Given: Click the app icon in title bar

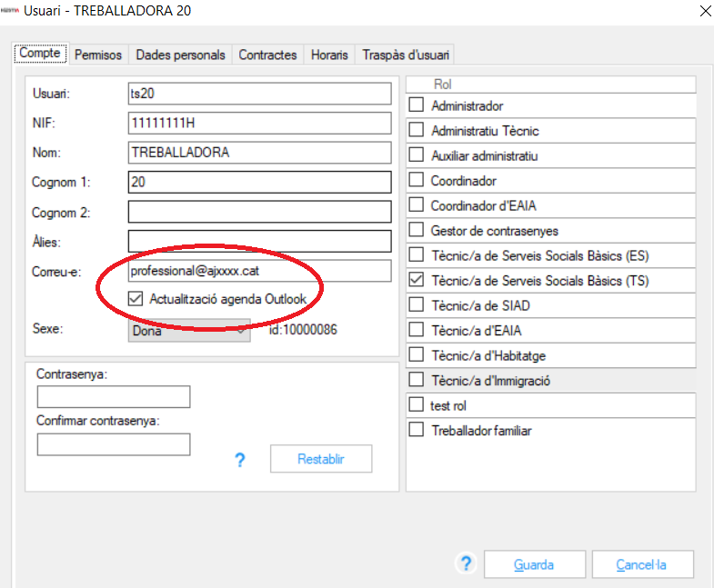Looking at the screenshot, I should [x=10, y=11].
